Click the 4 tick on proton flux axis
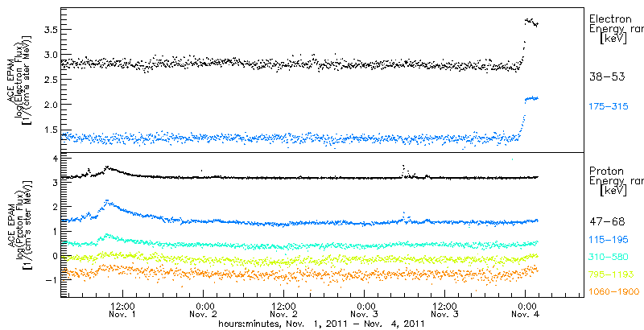 [x=54, y=157]
